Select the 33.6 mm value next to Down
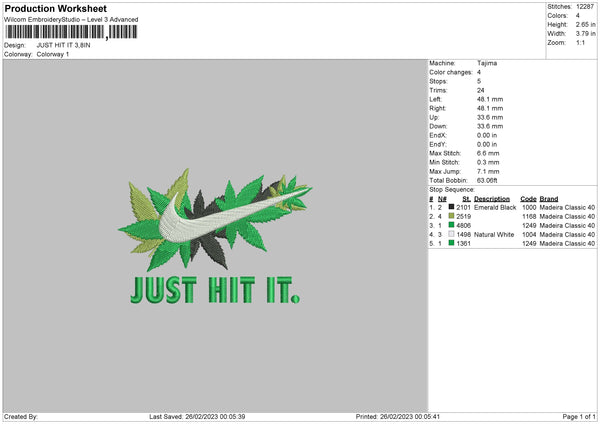 490,126
